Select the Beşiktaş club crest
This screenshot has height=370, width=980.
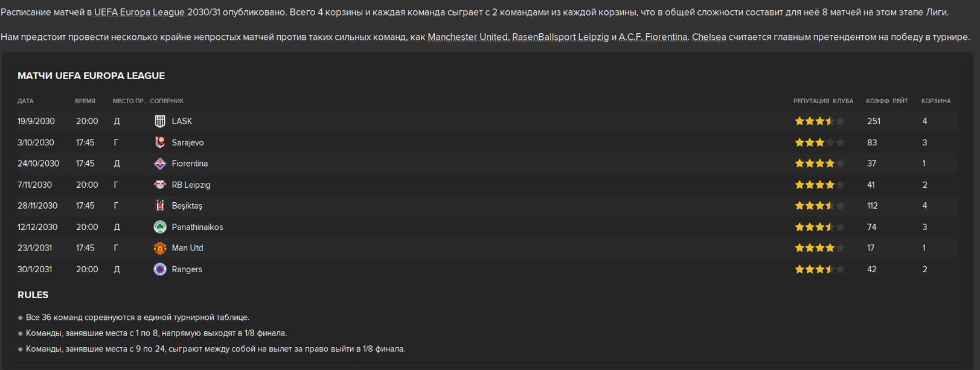click(160, 206)
